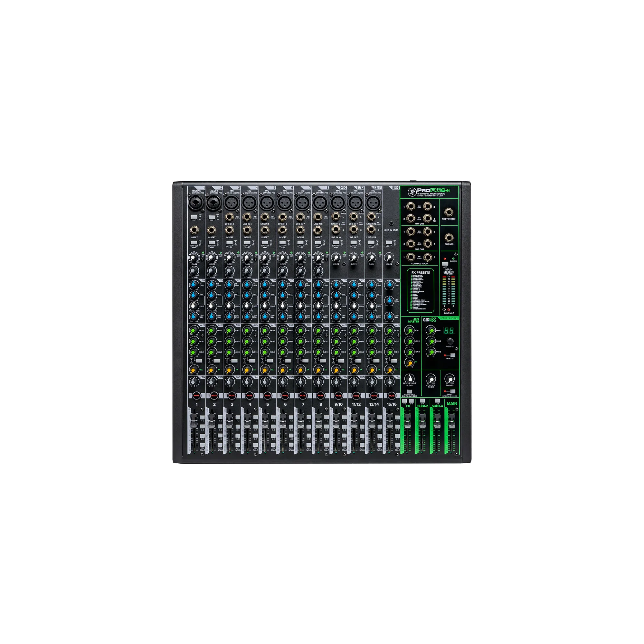Click the MON 1 aux knob on channel 1
The height and width of the screenshot is (644, 644).
tap(194, 331)
